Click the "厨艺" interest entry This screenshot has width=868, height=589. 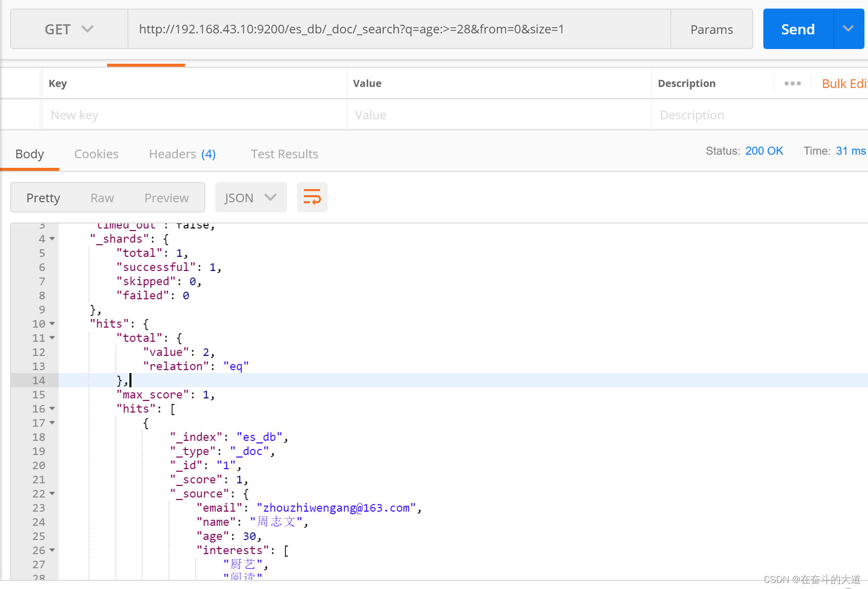[245, 564]
